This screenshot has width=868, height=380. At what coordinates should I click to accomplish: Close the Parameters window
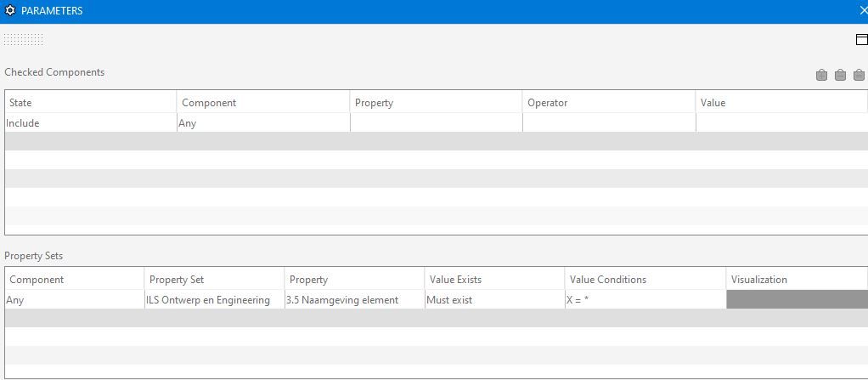[863, 10]
